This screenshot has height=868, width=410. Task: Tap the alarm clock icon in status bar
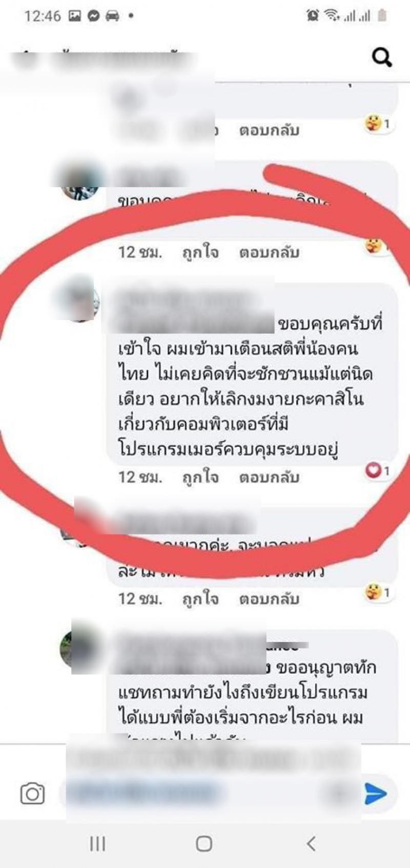(312, 16)
